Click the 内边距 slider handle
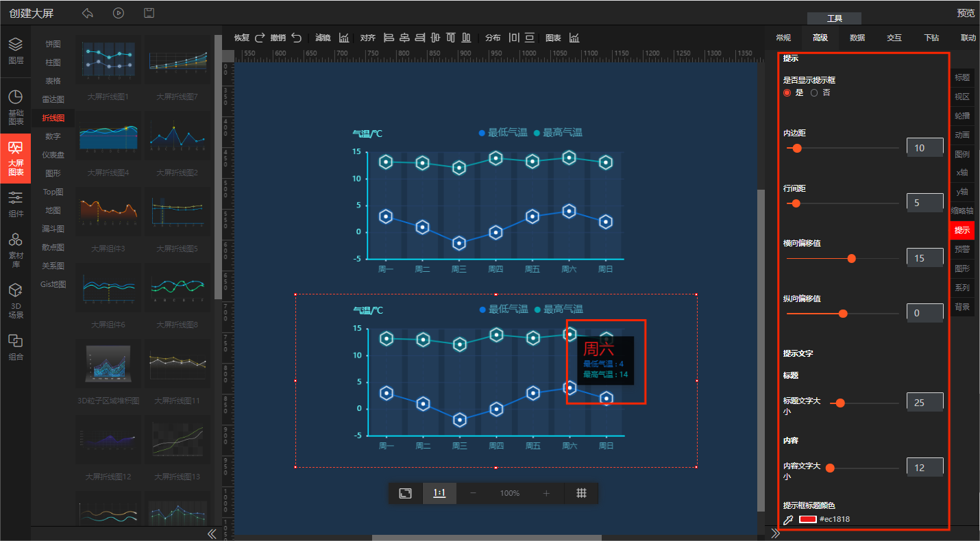 (797, 147)
